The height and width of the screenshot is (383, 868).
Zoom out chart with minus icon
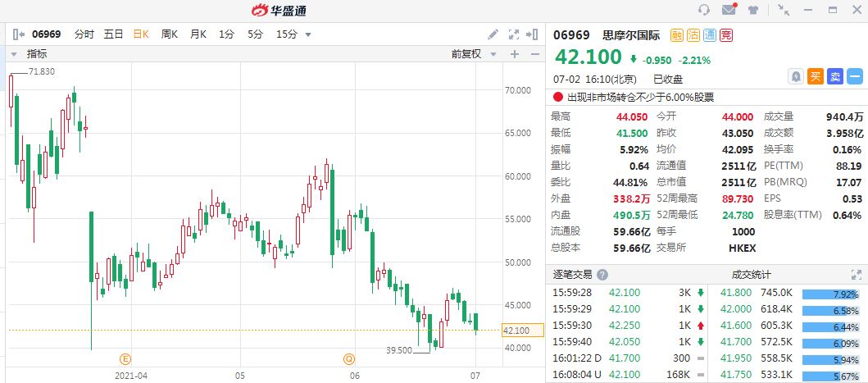pos(534,54)
